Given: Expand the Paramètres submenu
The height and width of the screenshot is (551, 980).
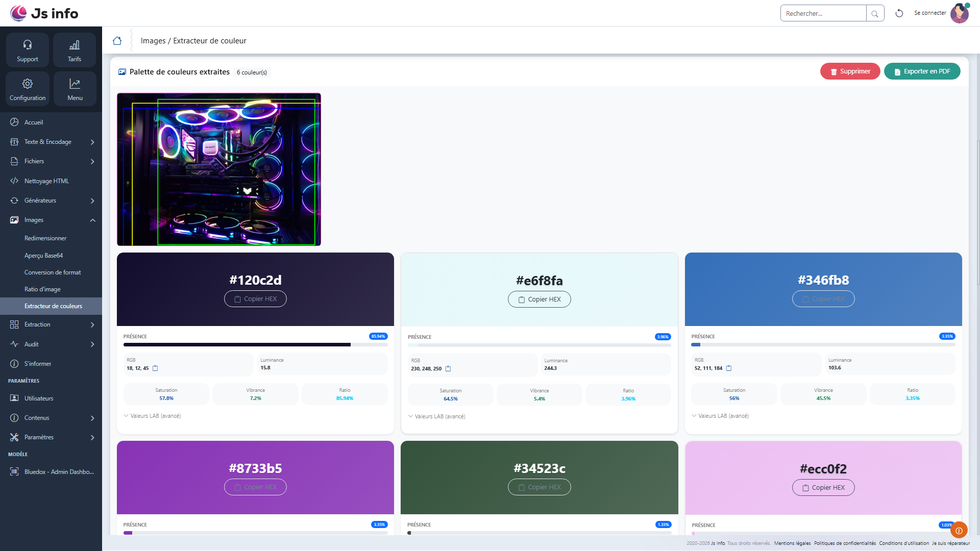Looking at the screenshot, I should click(92, 438).
